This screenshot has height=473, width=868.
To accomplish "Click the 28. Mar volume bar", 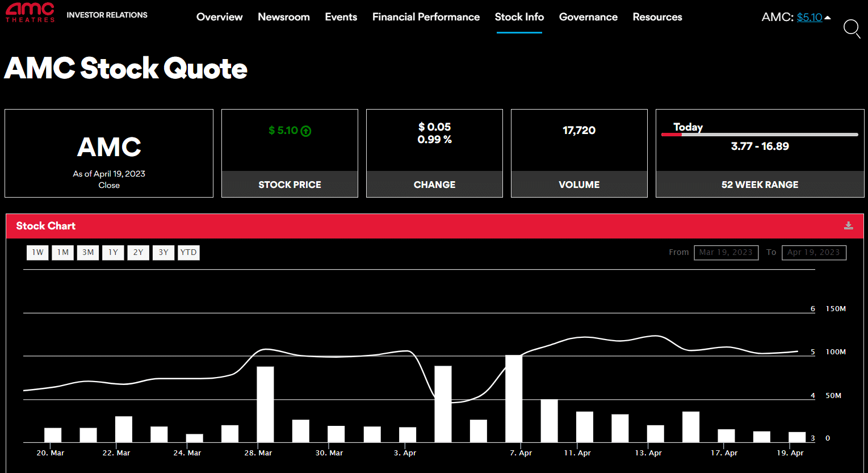I will (x=265, y=404).
